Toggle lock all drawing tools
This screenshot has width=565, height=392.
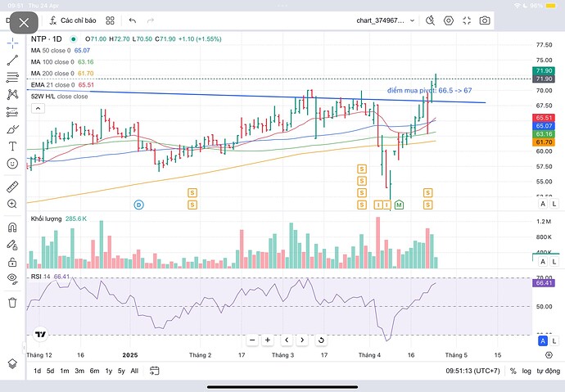tap(12, 262)
